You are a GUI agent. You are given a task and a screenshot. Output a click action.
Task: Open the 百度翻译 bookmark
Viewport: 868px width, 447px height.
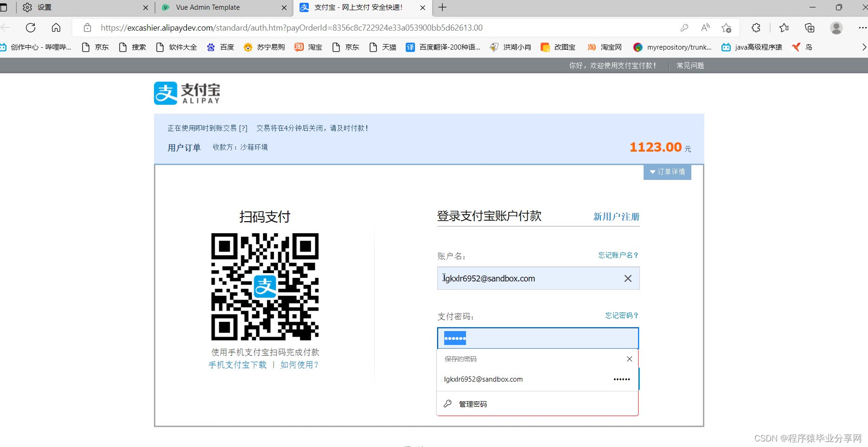443,47
